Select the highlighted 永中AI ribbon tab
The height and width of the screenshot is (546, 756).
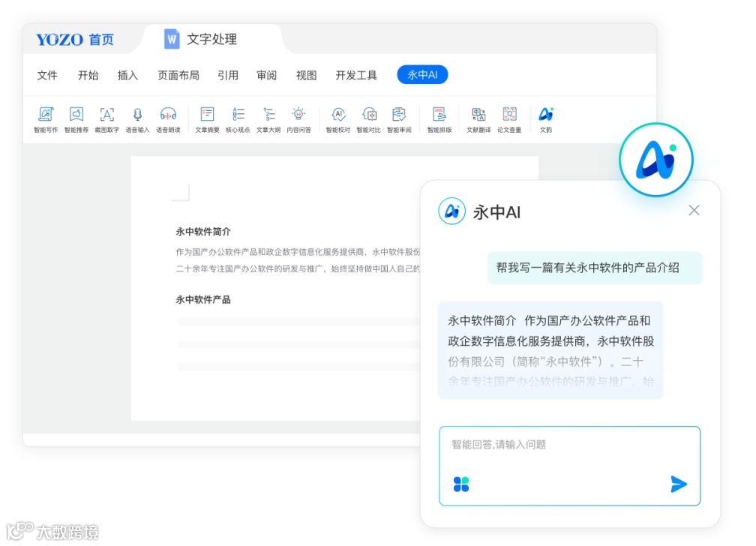(x=422, y=75)
